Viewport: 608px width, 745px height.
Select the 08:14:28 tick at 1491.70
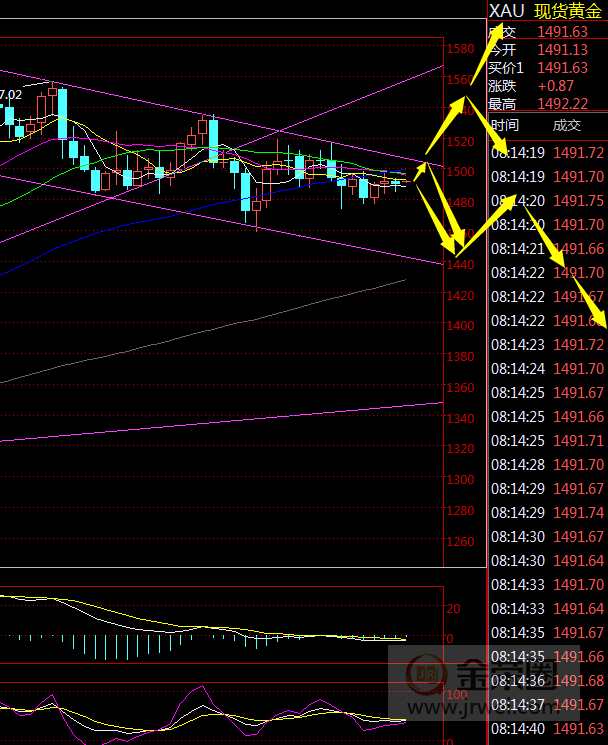tap(548, 465)
